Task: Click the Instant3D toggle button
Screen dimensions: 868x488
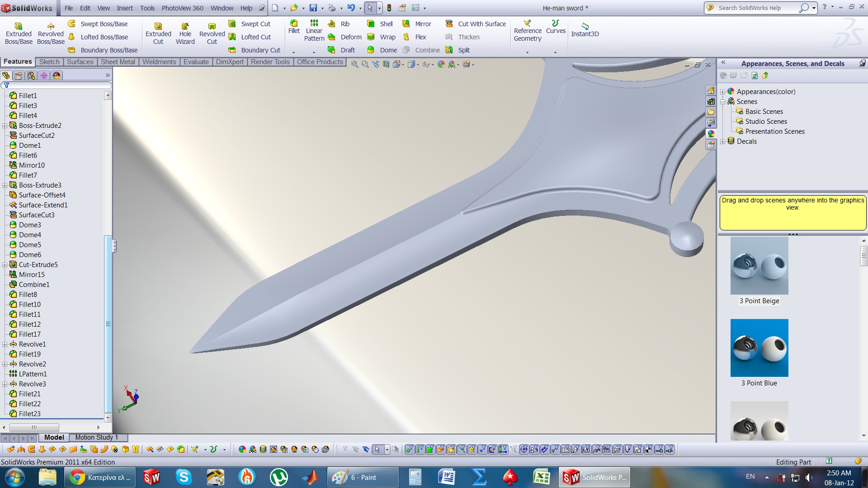Action: [x=585, y=30]
